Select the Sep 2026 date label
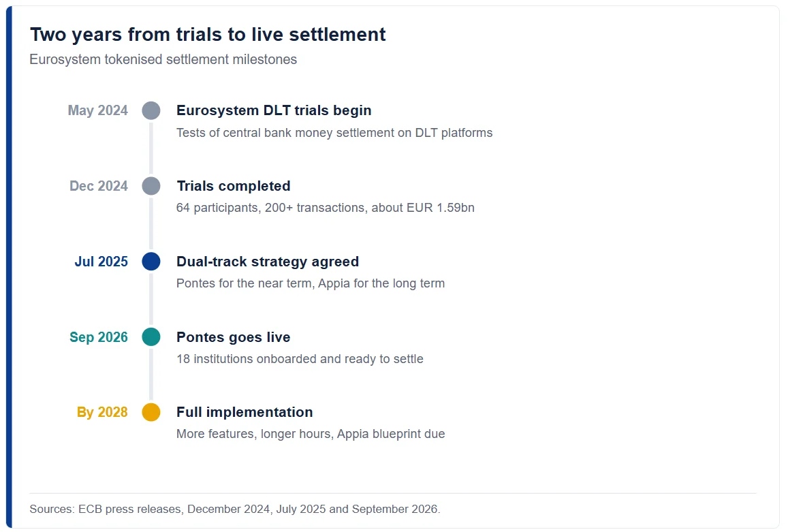 coord(99,337)
